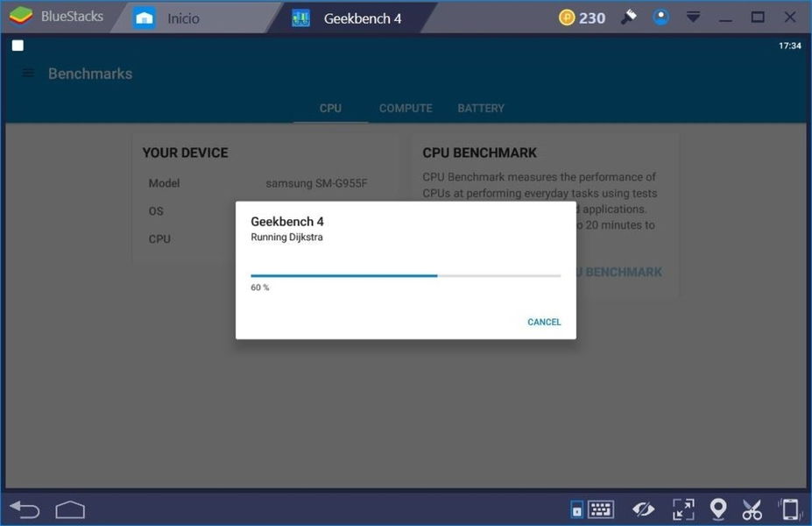812x526 pixels.
Task: Click the Android home button
Action: (x=70, y=509)
